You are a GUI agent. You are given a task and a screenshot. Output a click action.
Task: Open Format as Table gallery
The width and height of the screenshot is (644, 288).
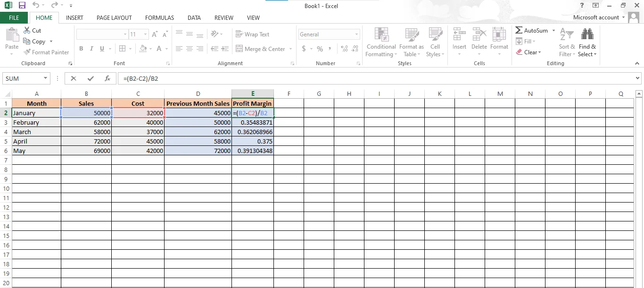411,42
